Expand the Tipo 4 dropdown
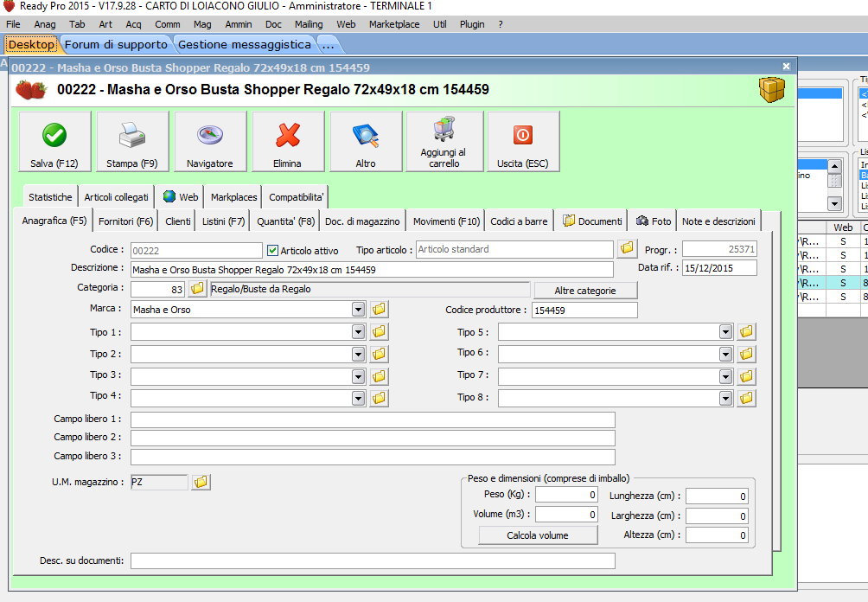 click(x=358, y=398)
